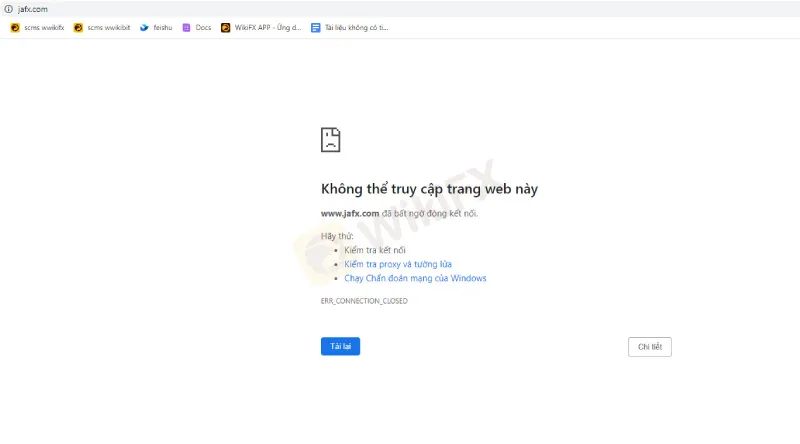
Task: Click the ERR_CONNECTION_CLOSED error code text
Action: coord(364,301)
